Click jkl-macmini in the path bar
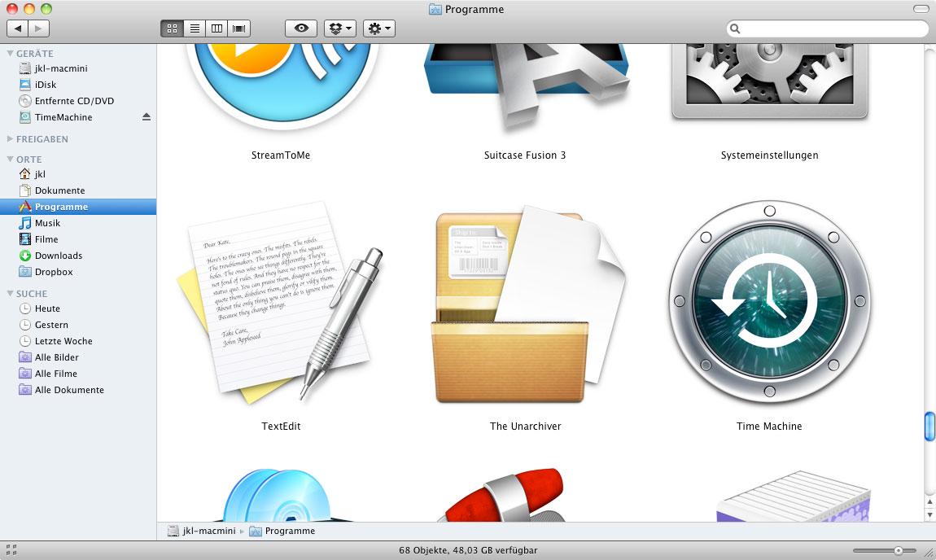936x560 pixels. (202, 531)
